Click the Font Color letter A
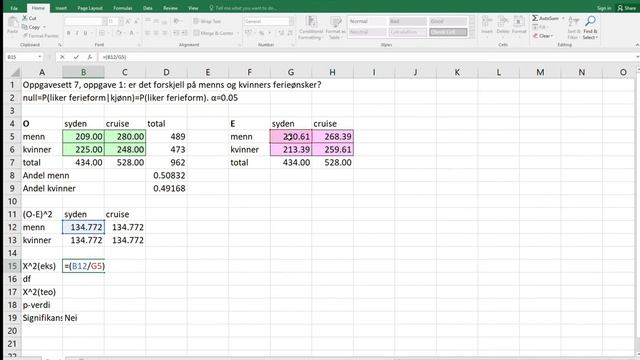Viewport: 640px width, 360px height. [131, 33]
